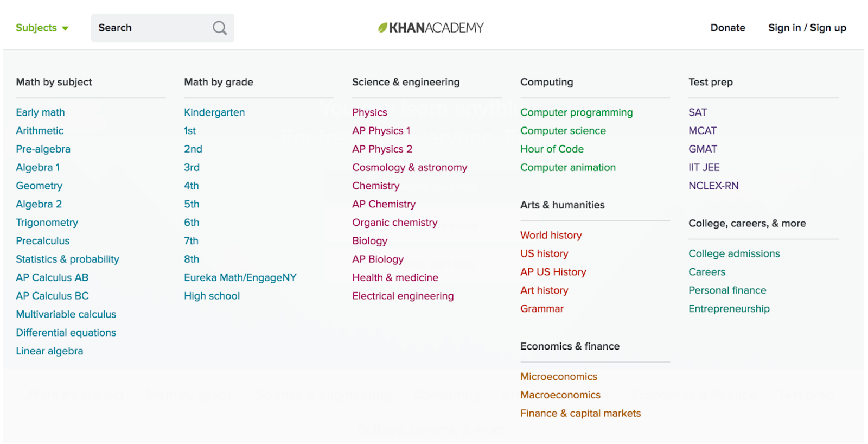Screen dimensions: 868x444
Task: Collapse the Subjects dropdown menu
Action: 42,28
